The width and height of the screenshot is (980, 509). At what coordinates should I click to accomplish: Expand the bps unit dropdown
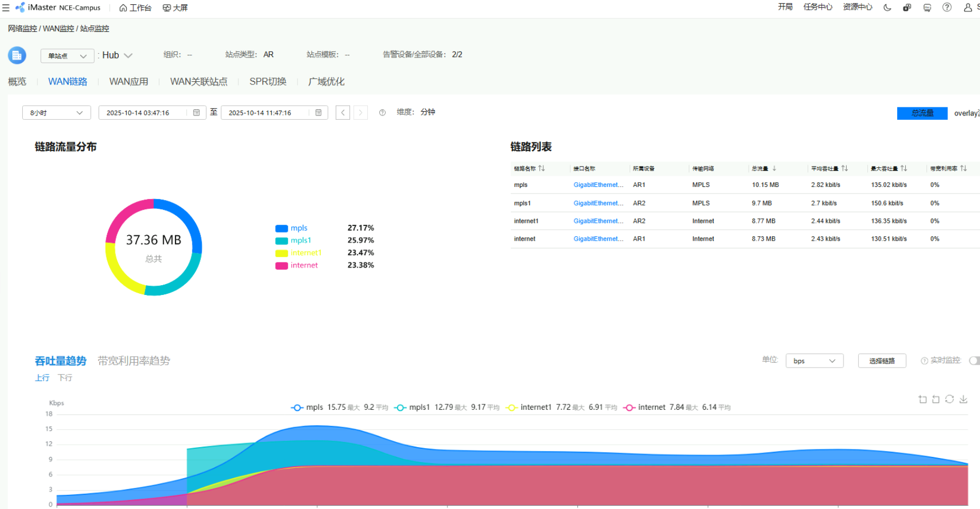pyautogui.click(x=814, y=361)
